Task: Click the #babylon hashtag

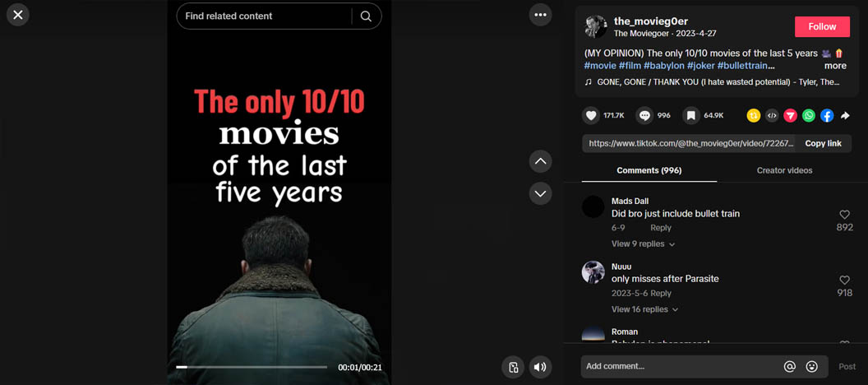Action: 663,66
